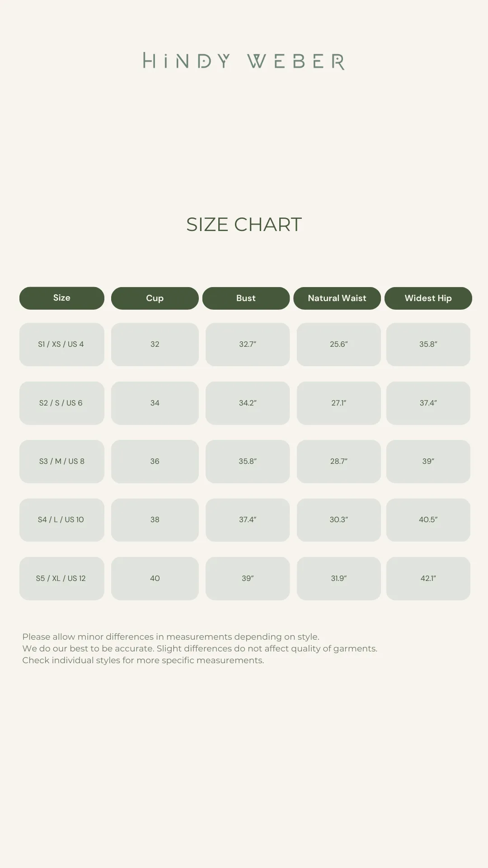Click the Hindy Weber logo
The image size is (488, 868).
coord(244,61)
